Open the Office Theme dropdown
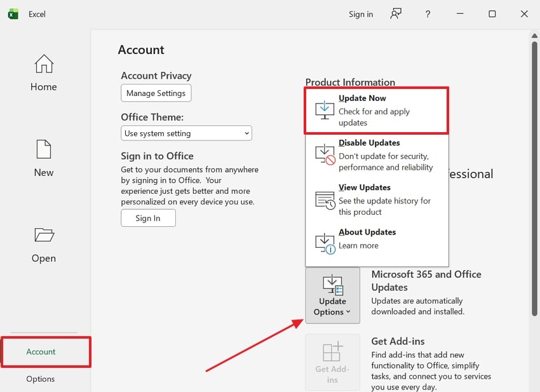Screen dimensions: 540x392 pos(186,133)
